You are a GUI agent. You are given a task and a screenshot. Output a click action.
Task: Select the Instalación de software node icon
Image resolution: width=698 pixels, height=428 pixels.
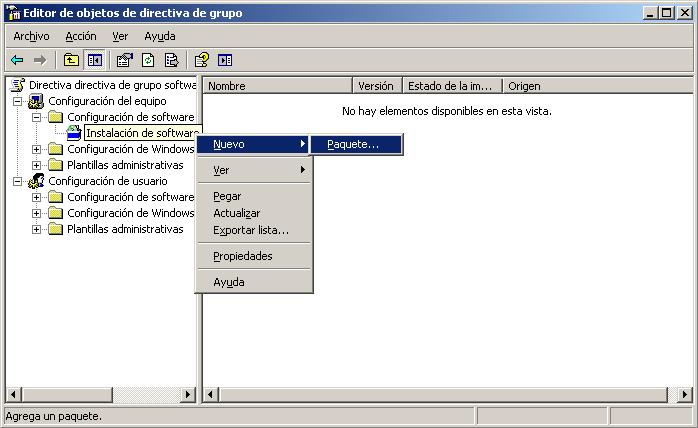point(74,133)
